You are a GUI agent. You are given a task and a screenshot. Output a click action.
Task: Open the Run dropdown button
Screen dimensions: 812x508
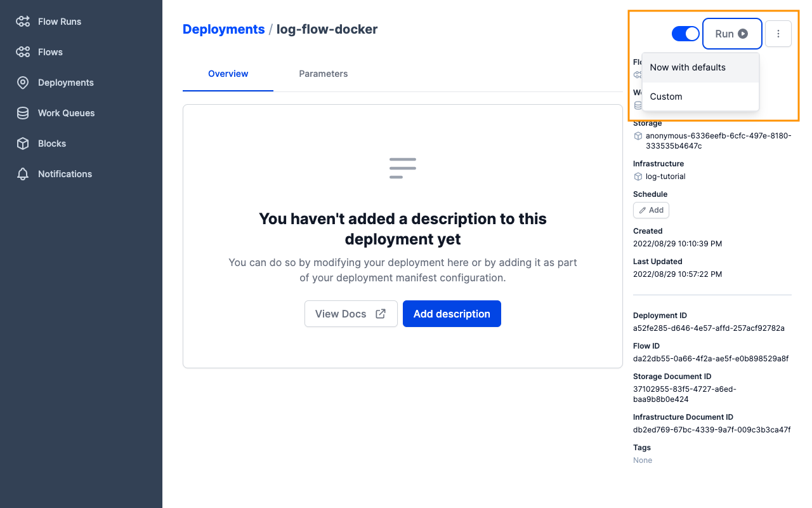[x=732, y=34]
